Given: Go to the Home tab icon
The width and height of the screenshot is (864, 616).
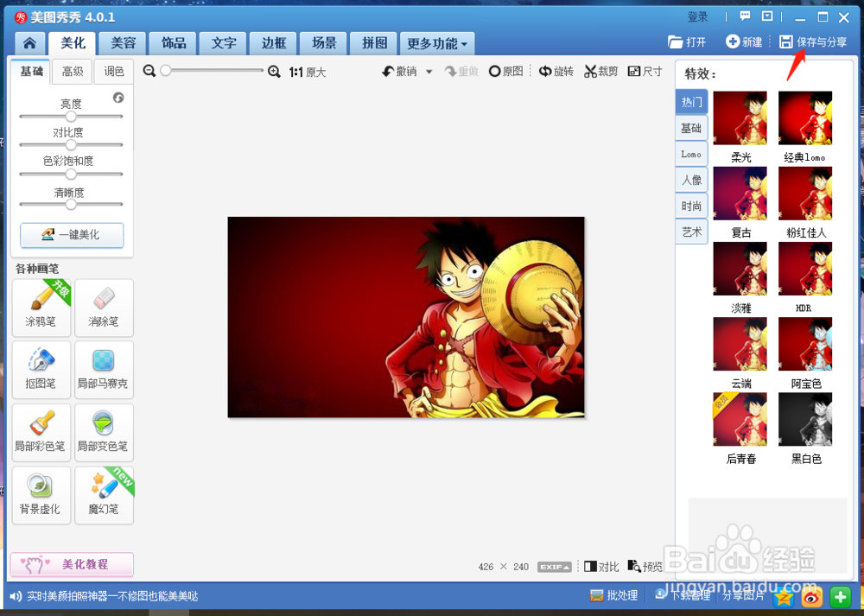Looking at the screenshot, I should [x=29, y=43].
